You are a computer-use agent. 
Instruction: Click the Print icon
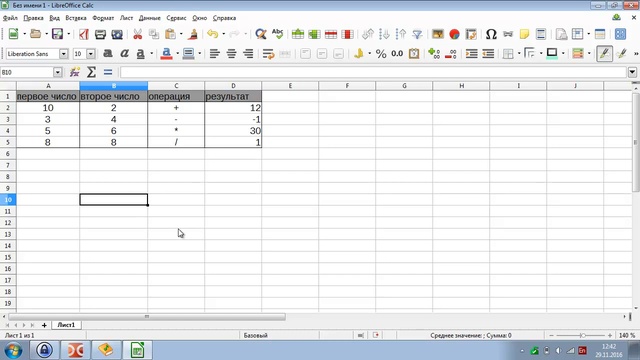pos(100,34)
